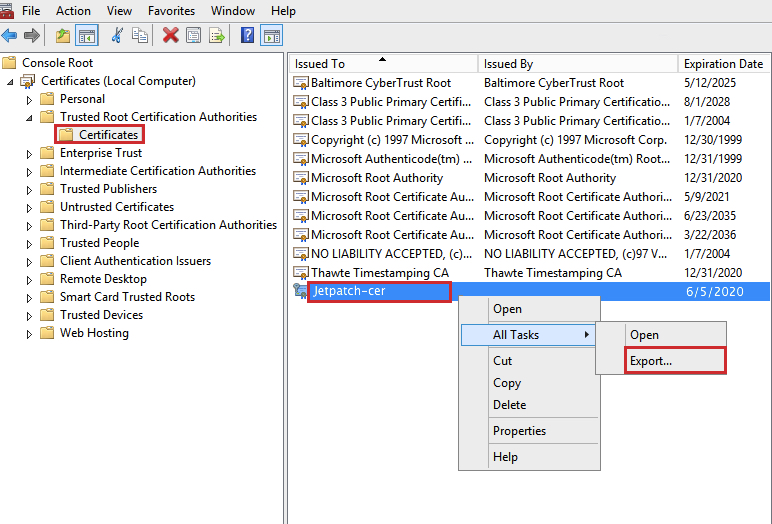Open the Help menu in the menu bar
This screenshot has height=524, width=772.
(x=283, y=10)
